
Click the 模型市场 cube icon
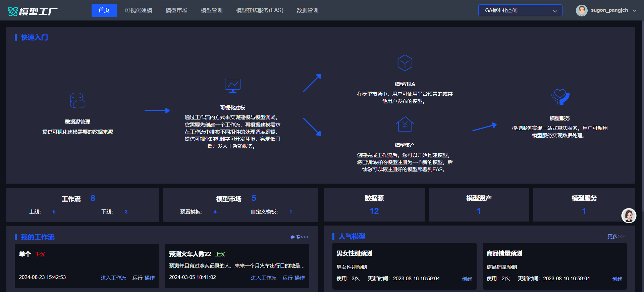(x=405, y=63)
